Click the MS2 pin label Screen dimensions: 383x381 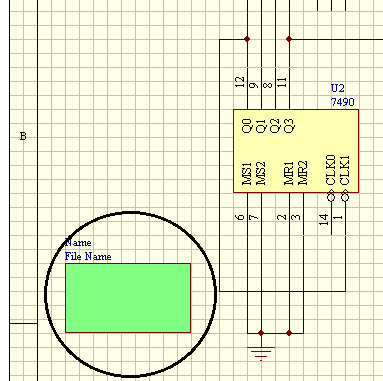[261, 174]
